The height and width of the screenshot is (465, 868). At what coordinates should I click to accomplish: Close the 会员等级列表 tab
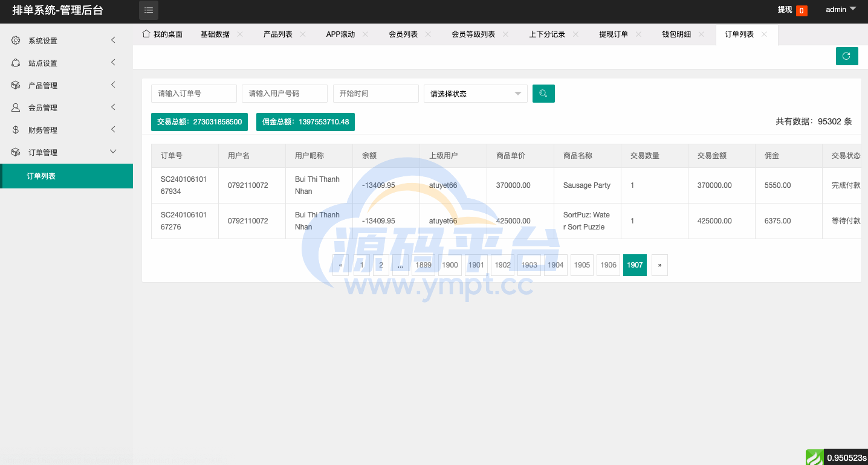505,34
